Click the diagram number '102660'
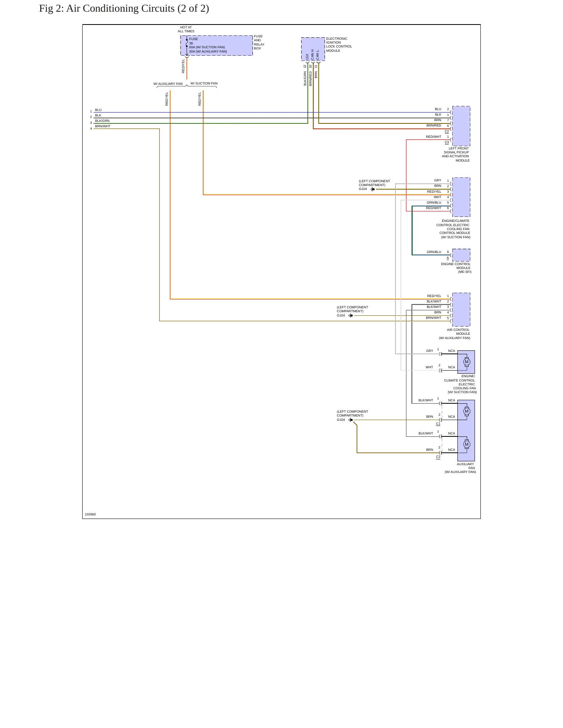This screenshot has width=563, height=728. [90, 514]
